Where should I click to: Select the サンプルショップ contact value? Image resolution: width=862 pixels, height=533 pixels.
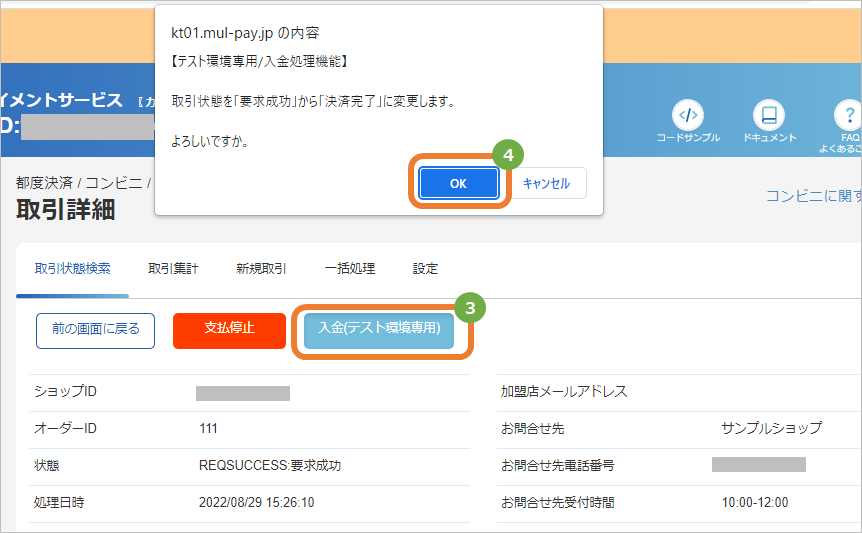(772, 428)
